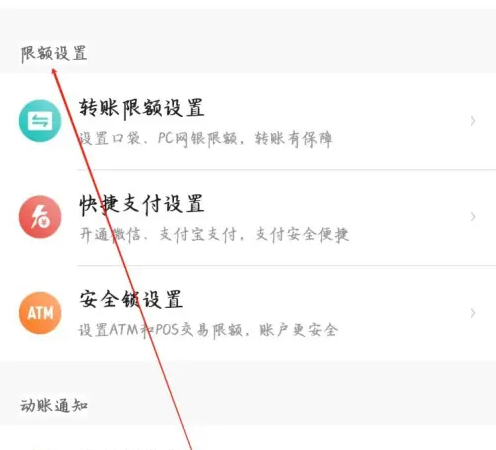Viewport: 496px width, 450px height.
Task: Open 转账限额设置 via its chevron arrow
Action: coord(473,121)
